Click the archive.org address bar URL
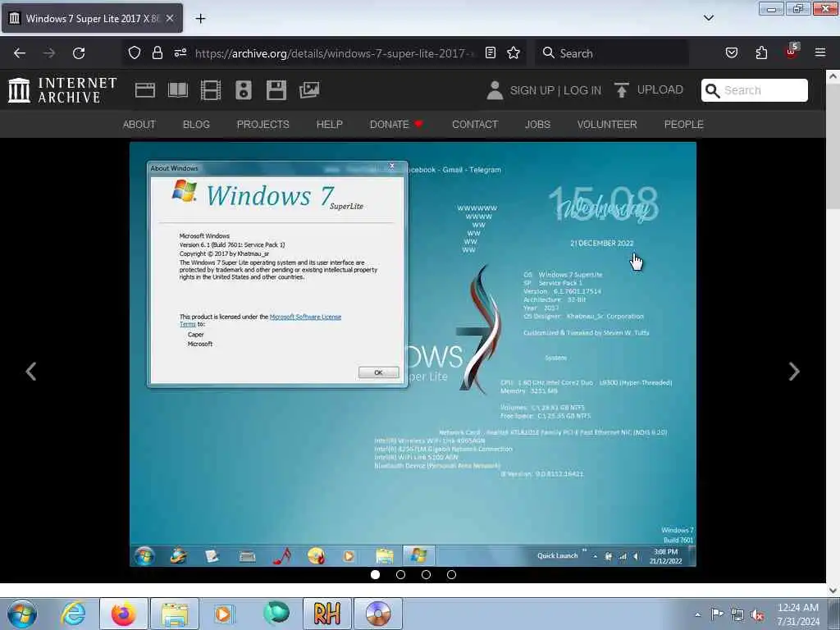Viewport: 840px width, 630px height. click(x=335, y=53)
